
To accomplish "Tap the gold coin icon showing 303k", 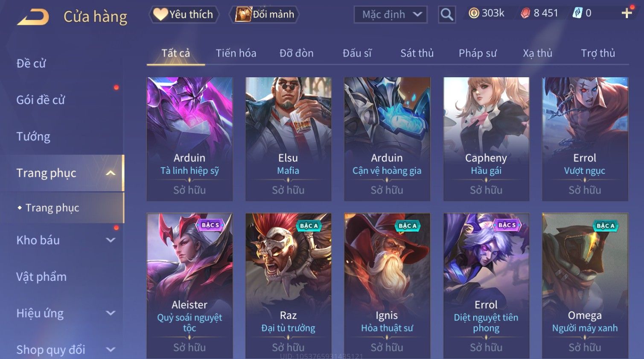I will click(x=474, y=13).
